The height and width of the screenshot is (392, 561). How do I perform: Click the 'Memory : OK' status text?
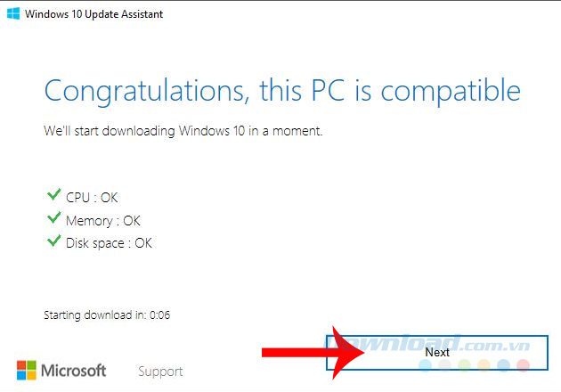[x=103, y=220]
